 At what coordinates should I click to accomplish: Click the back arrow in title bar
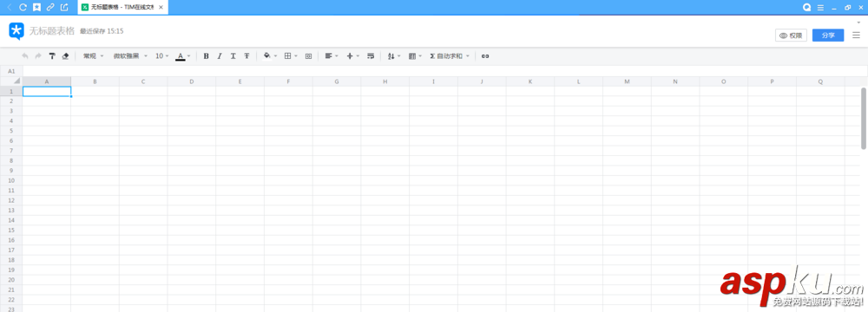pos(10,7)
